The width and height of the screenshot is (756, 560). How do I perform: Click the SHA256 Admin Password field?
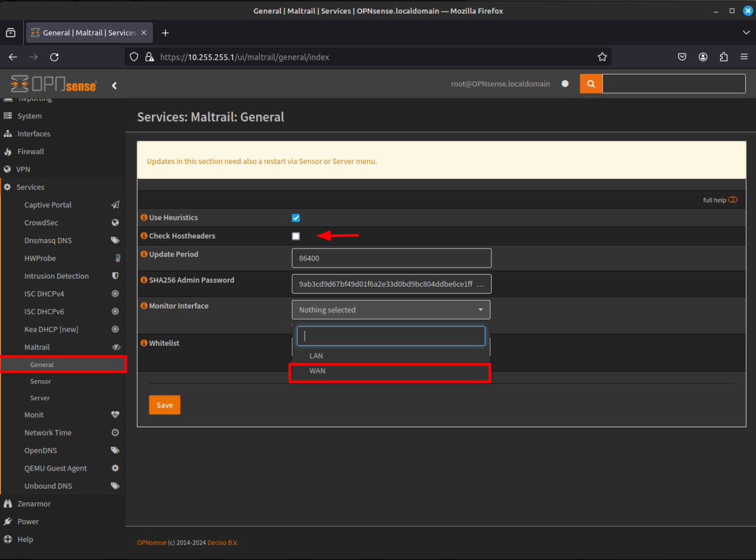(391, 284)
